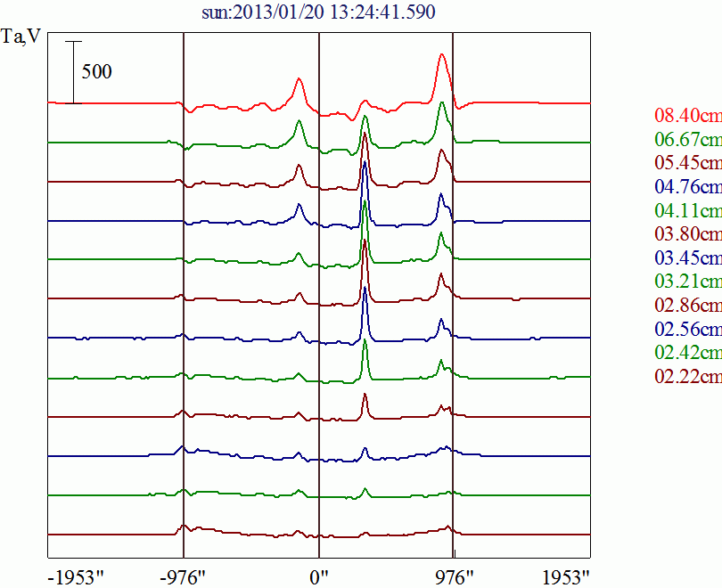This screenshot has width=722, height=588.
Task: Click the -1953" axis tick label
Action: (x=77, y=578)
